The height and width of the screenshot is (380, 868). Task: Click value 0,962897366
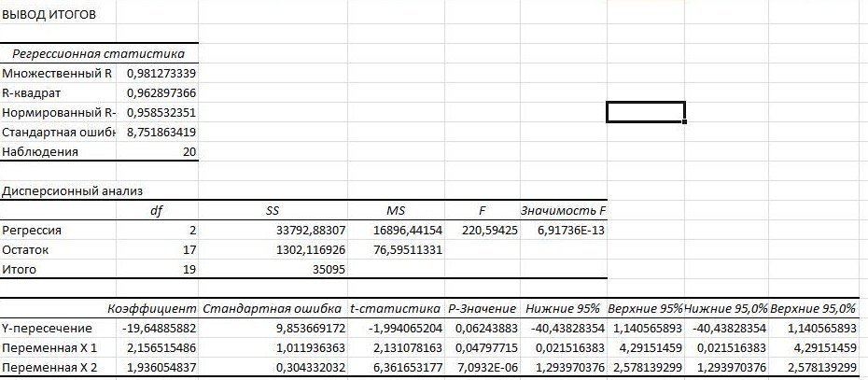point(157,92)
